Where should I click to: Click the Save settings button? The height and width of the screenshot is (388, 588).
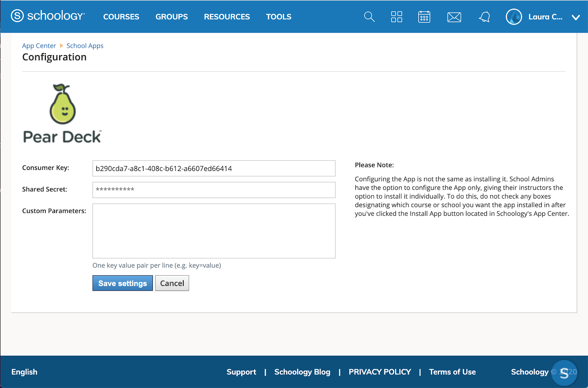122,283
